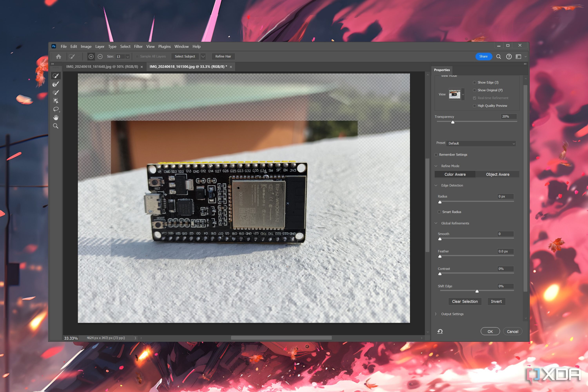Click the Invert button
Viewport: 588px width, 392px height.
(496, 301)
